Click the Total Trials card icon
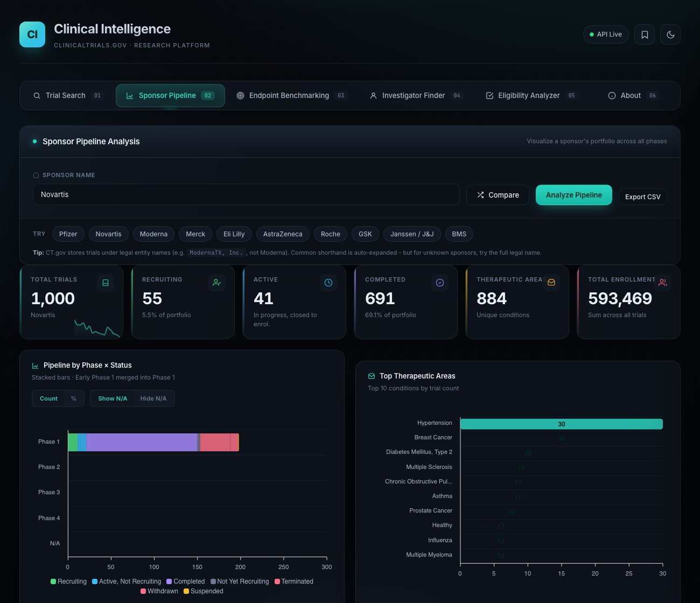Viewport: 700px width, 603px height. tap(106, 283)
